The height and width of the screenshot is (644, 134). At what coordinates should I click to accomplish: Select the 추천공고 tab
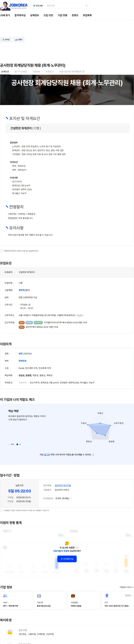click(x=50, y=72)
